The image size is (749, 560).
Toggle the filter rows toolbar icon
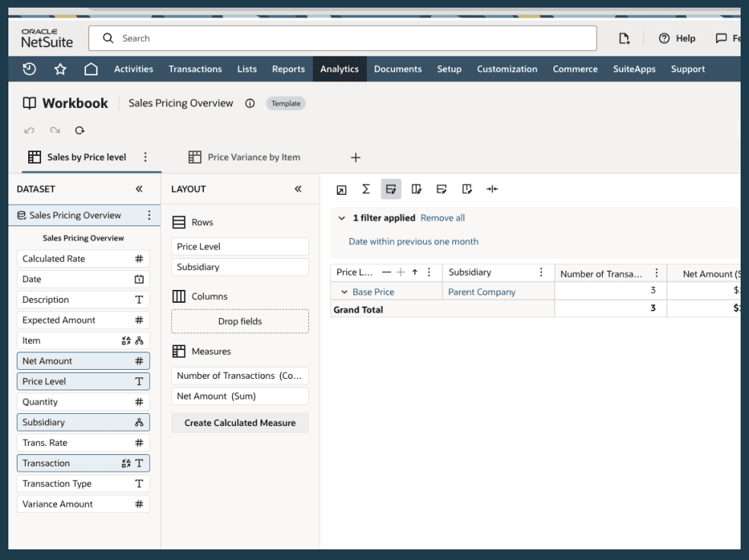coord(390,189)
